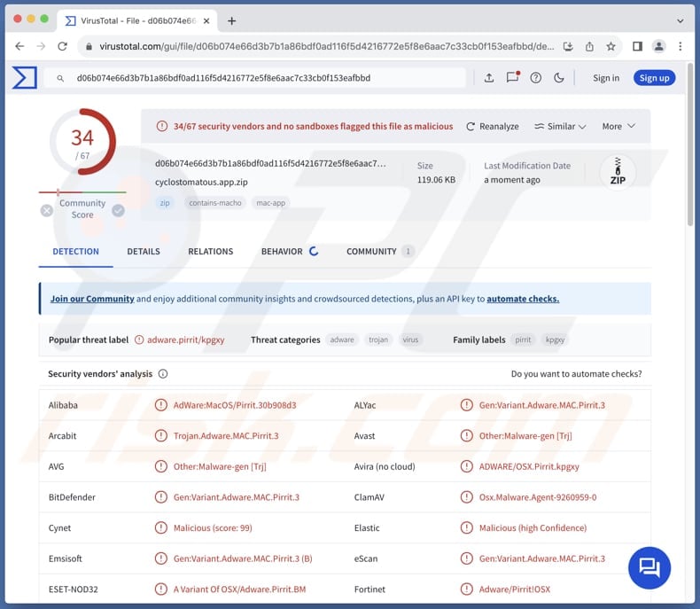Toggle the browser side panel
Image resolution: width=700 pixels, height=609 pixels.
[637, 46]
